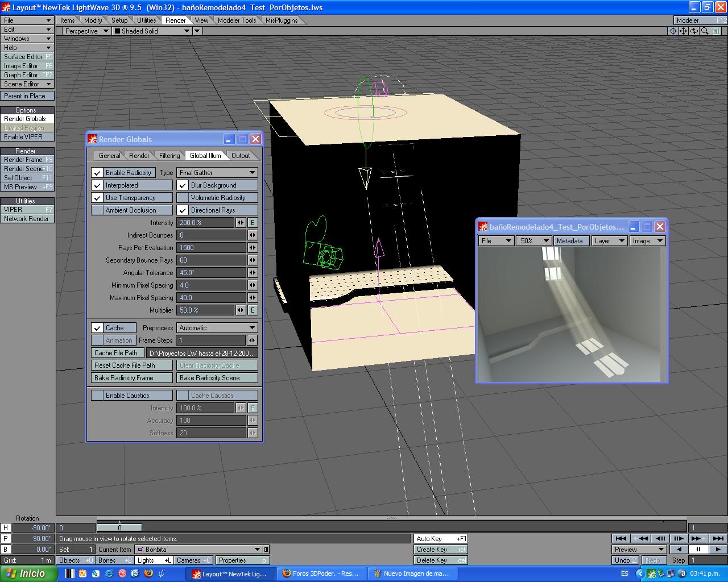Viewport: 728px width, 582px height.
Task: Click the list toggle icon beside Current Item
Action: 266,550
